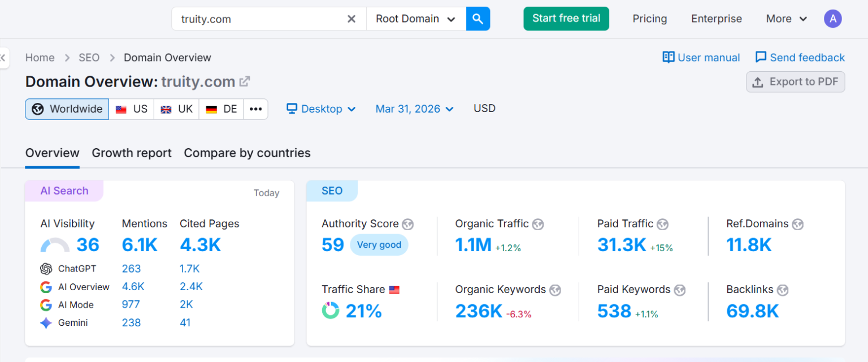868x362 pixels.
Task: Click globe icon next to Ref.Domains
Action: 797,225
